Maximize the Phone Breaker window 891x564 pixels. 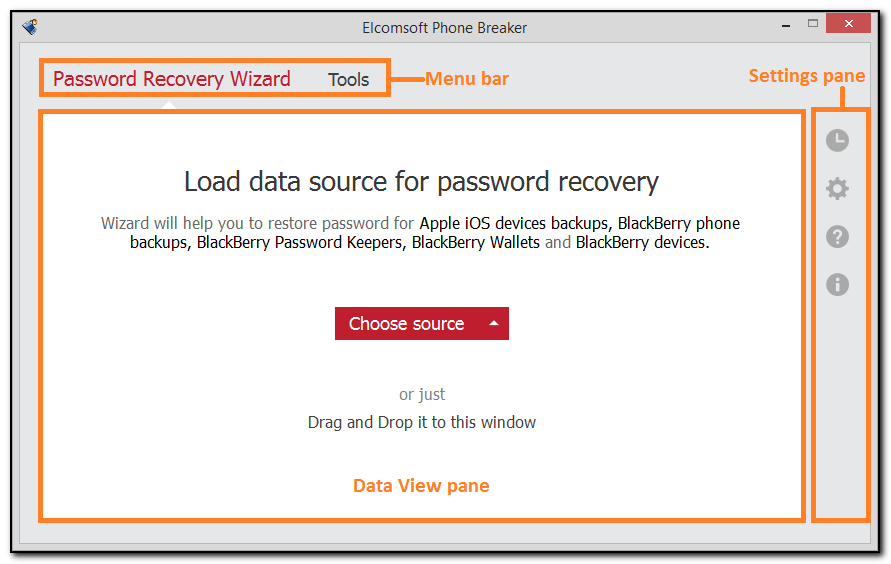[813, 23]
